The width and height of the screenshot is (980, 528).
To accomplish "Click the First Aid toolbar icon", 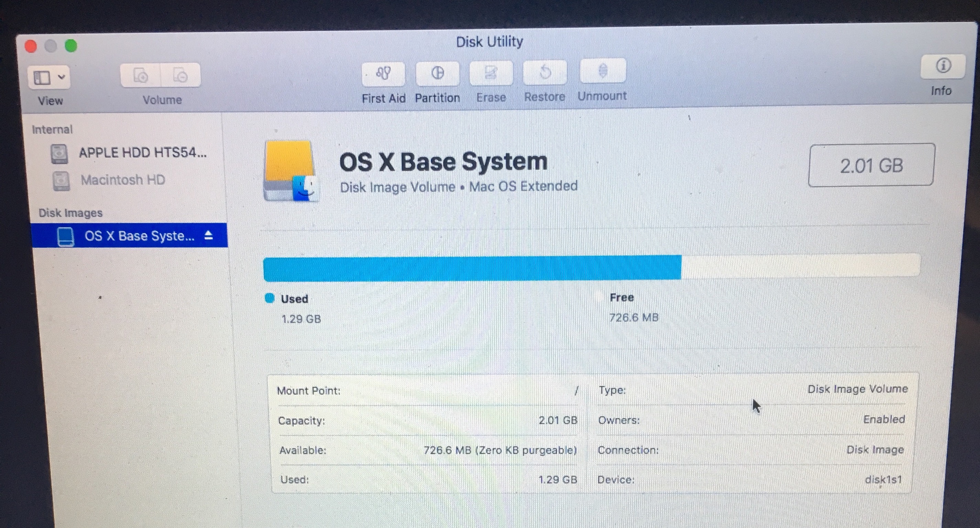I will tap(383, 74).
